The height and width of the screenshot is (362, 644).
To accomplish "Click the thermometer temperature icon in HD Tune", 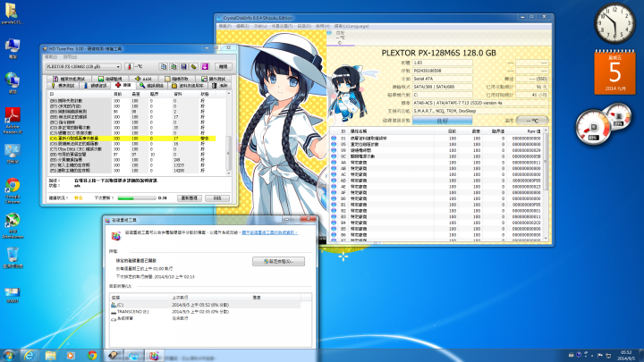I will click(x=129, y=66).
